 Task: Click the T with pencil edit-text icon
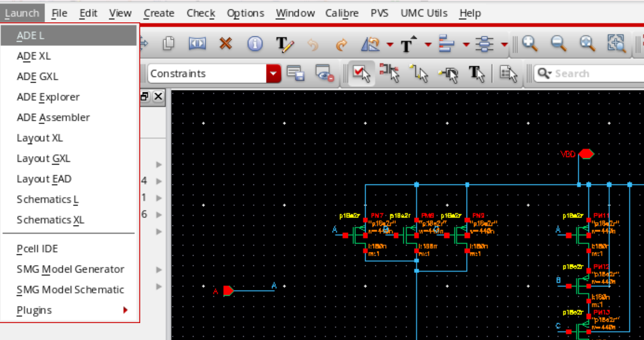pos(285,44)
